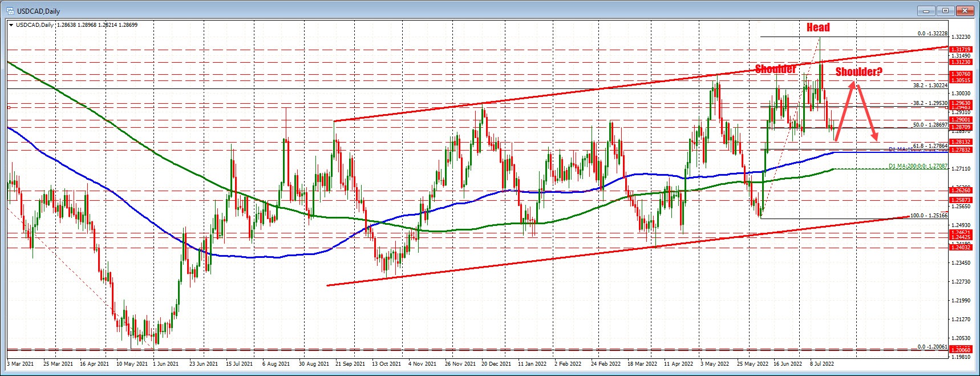Click the 23 Jun 2021 date label
Image resolution: width=980 pixels, height=376 pixels.
coord(204,363)
